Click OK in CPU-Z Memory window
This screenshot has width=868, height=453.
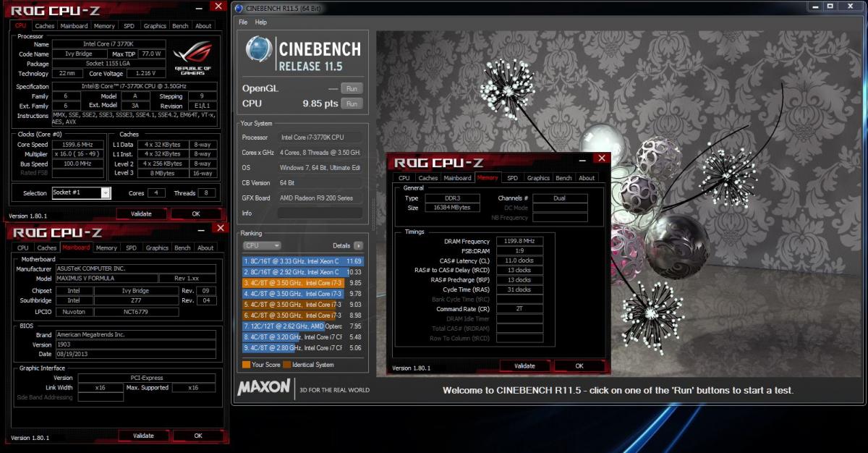[x=579, y=366]
